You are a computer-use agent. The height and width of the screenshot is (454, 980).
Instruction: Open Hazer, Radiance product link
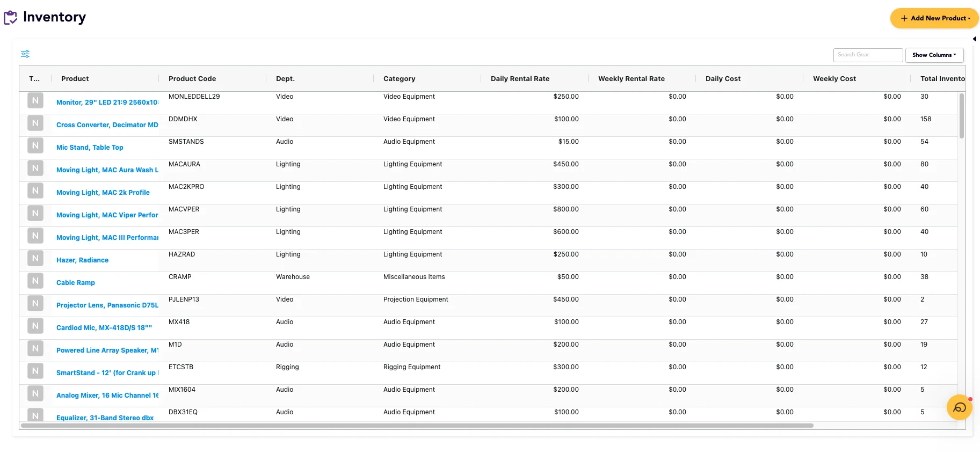(x=82, y=260)
